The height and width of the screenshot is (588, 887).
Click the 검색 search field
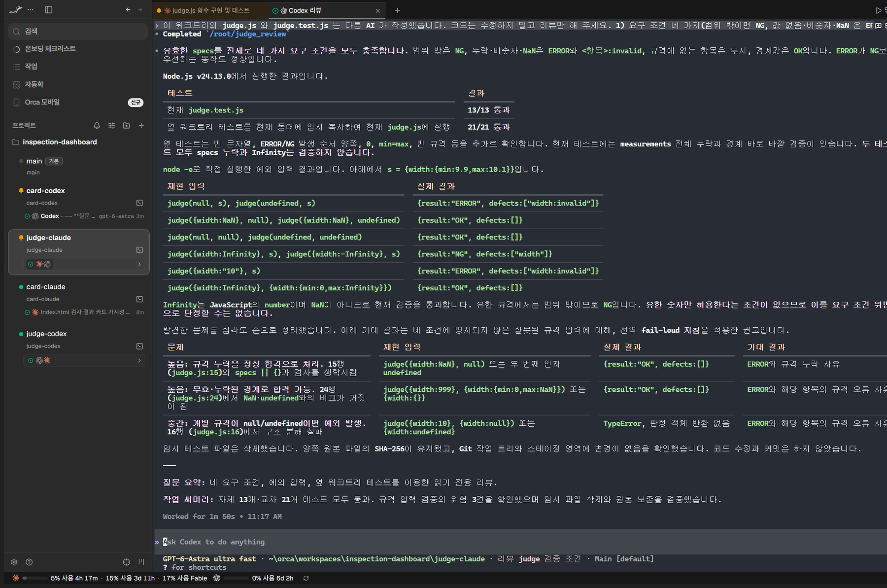point(78,31)
